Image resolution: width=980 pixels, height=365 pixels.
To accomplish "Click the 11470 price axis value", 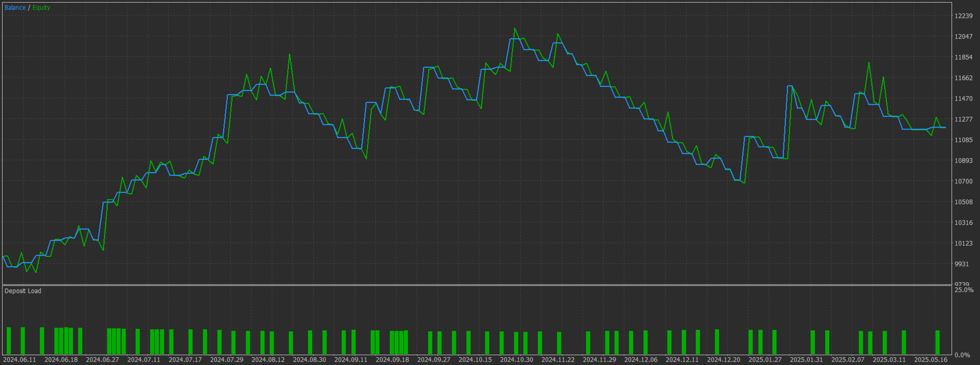I will click(x=963, y=99).
